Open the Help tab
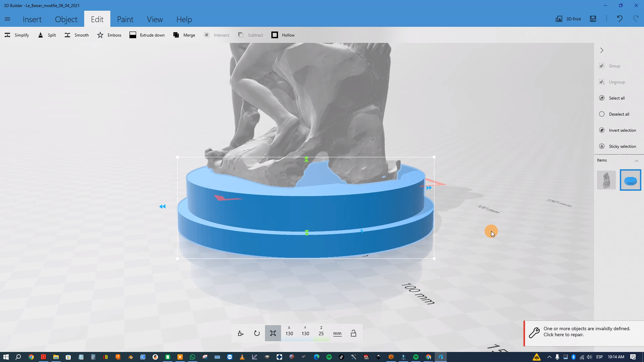 click(x=184, y=19)
